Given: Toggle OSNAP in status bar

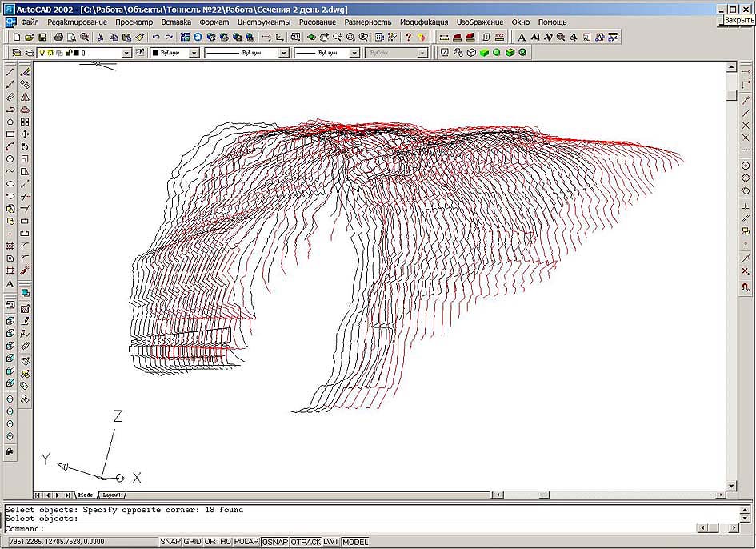Looking at the screenshot, I should [x=275, y=542].
